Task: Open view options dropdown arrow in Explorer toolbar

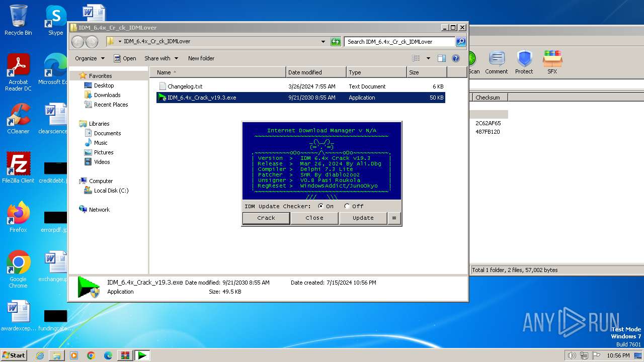Action: pos(428,58)
